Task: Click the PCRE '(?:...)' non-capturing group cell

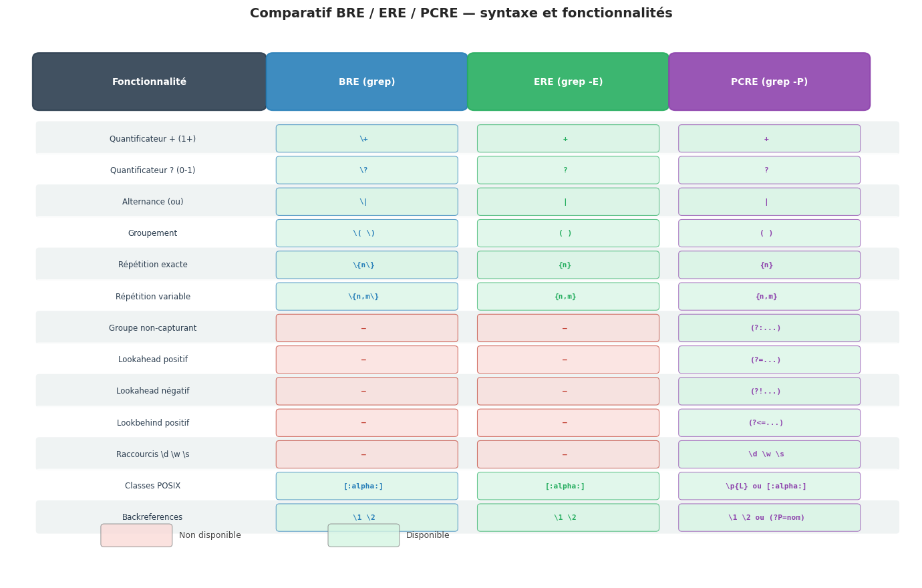Action: tap(769, 328)
